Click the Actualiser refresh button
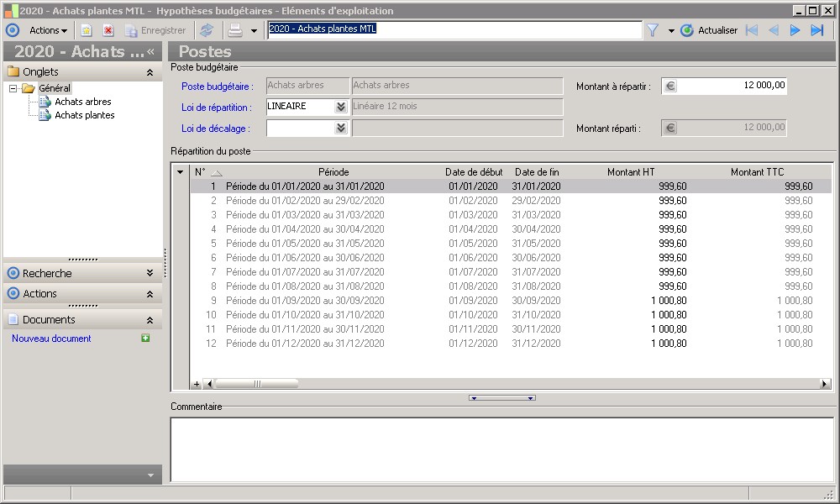Image resolution: width=840 pixels, height=504 pixels. point(709,30)
